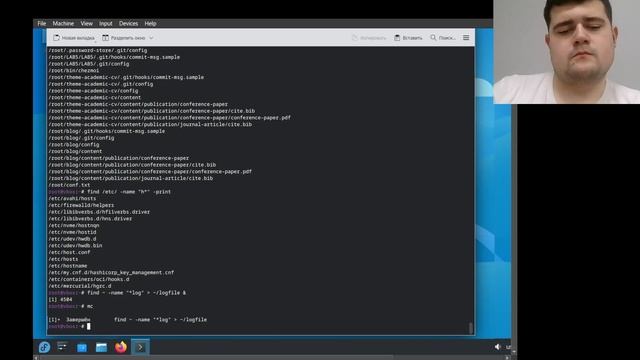Open a new tab (Новая вкладка)
The image size is (640, 360).
(x=74, y=38)
